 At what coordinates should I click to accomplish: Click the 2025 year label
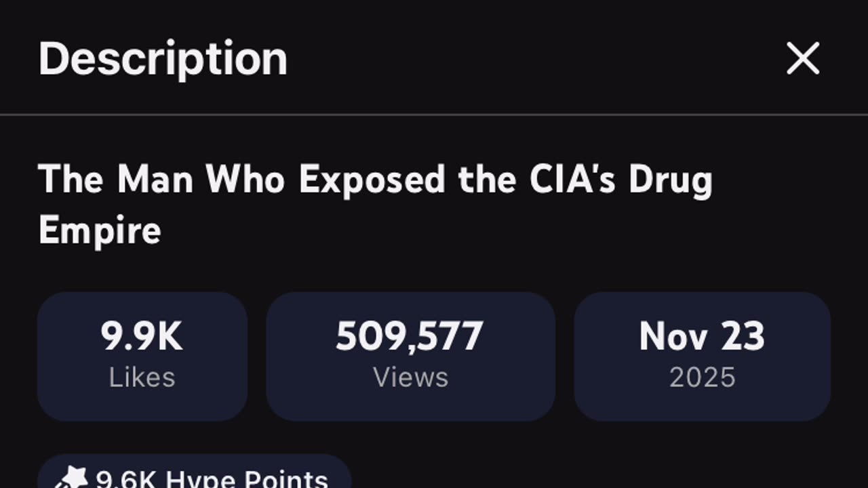click(x=702, y=378)
